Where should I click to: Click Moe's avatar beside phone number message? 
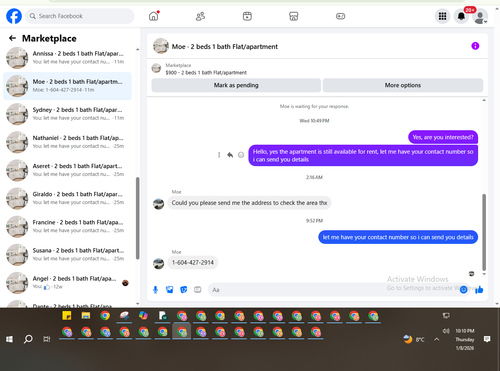[x=158, y=263]
